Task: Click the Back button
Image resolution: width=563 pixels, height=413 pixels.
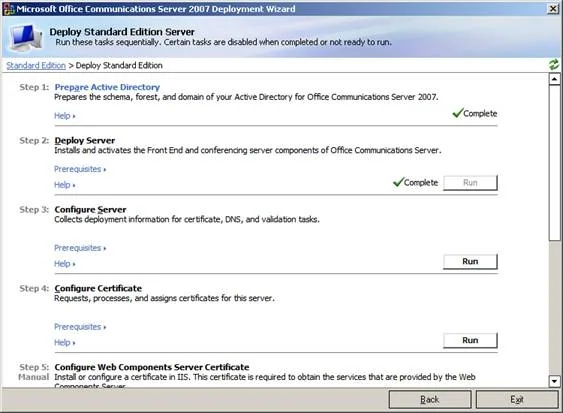Action: coord(430,399)
